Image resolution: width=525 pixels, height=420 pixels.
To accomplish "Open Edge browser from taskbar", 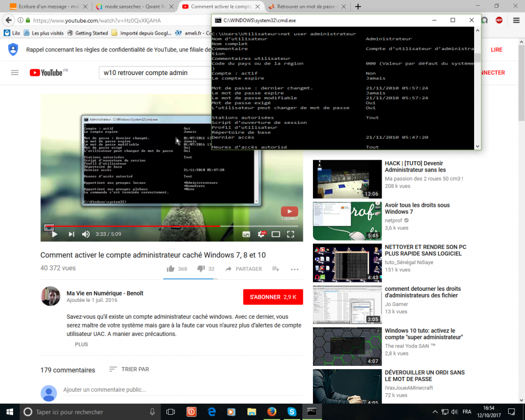I will [212, 412].
